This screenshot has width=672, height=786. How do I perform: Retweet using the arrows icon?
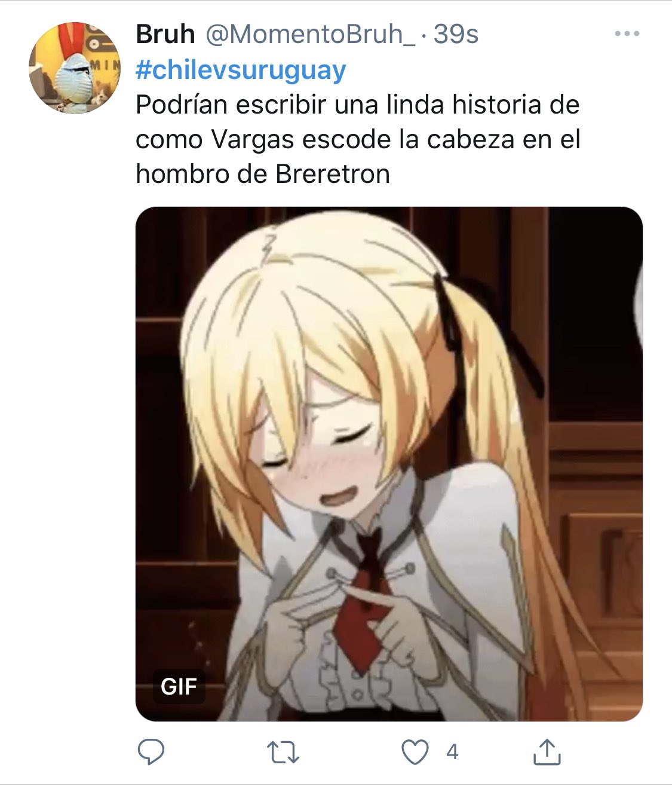pos(283,753)
